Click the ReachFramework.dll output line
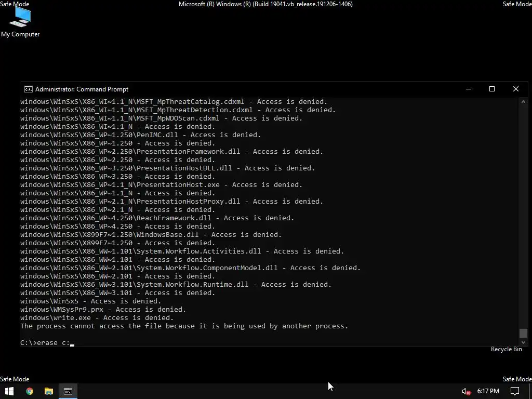The height and width of the screenshot is (399, 532). click(157, 218)
